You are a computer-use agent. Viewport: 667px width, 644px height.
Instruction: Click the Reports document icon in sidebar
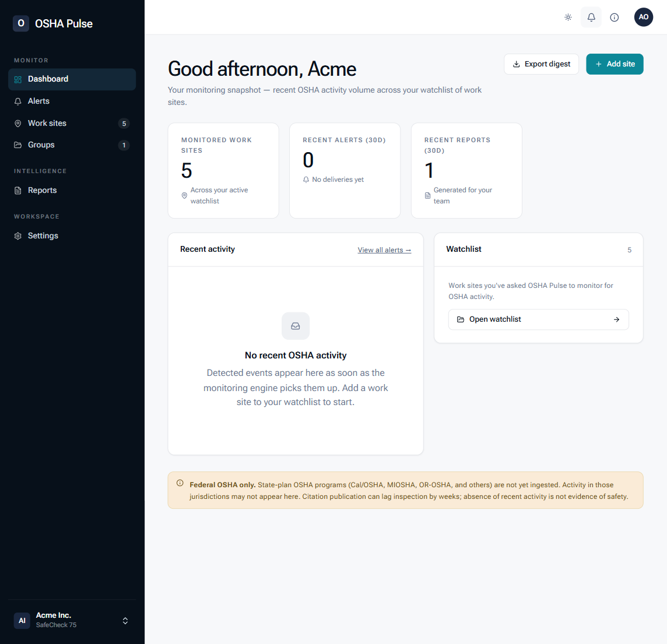tap(18, 191)
